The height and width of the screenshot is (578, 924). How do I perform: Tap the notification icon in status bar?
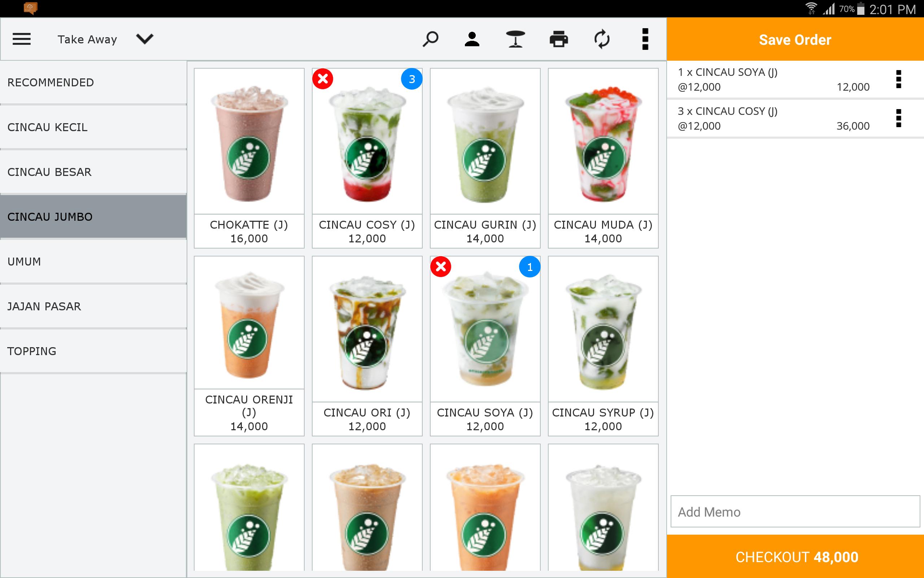coord(30,8)
